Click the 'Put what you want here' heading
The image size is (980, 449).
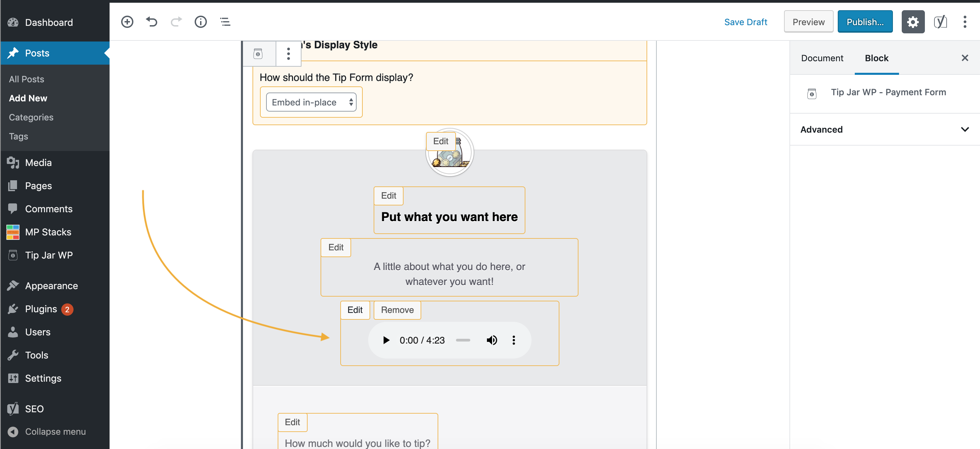[x=449, y=217]
